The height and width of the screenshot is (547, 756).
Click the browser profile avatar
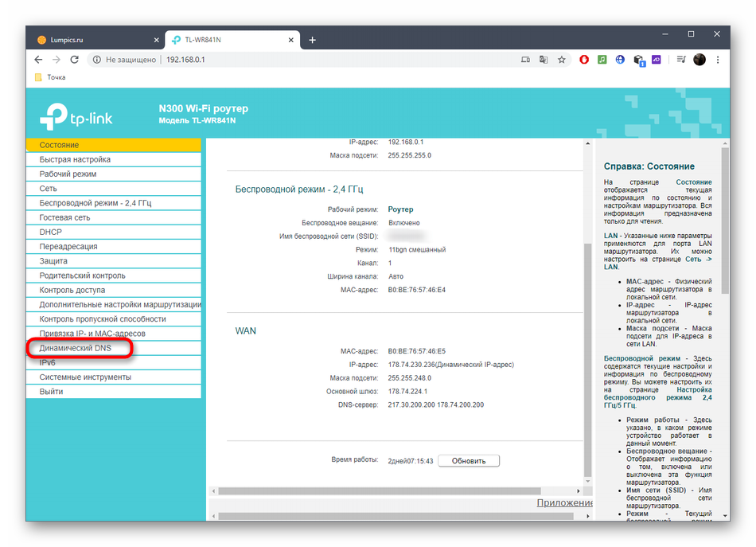pos(699,60)
